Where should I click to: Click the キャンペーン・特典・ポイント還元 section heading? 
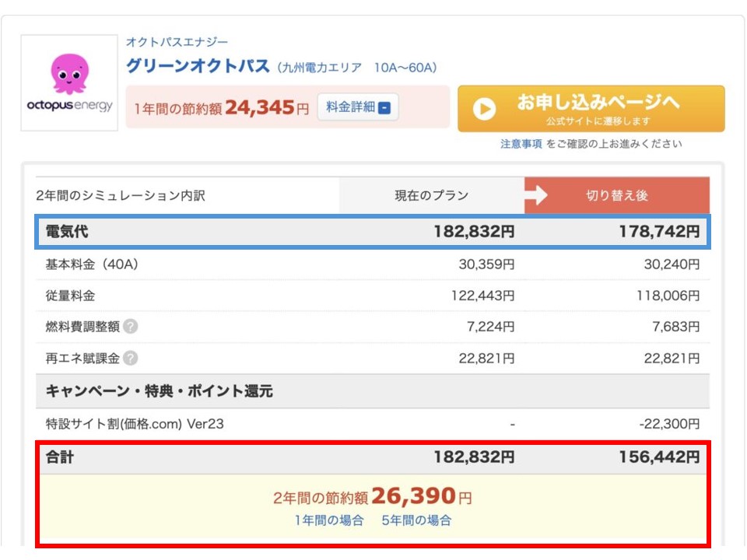point(159,391)
